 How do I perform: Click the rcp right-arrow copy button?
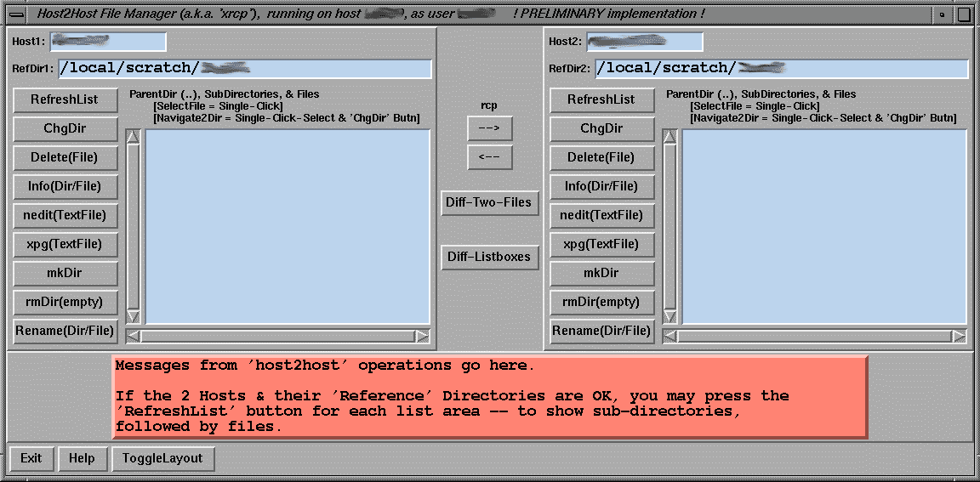489,128
